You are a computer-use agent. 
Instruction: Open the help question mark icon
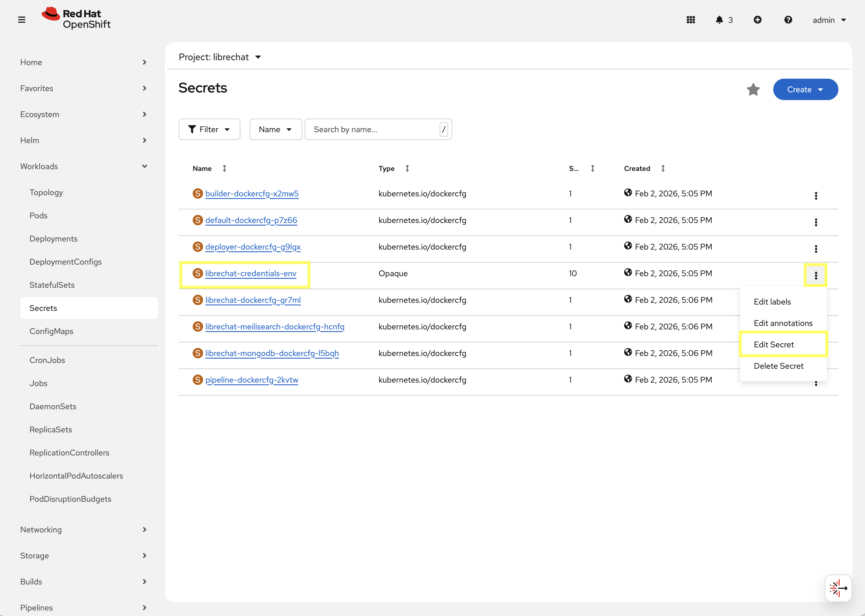tap(788, 20)
